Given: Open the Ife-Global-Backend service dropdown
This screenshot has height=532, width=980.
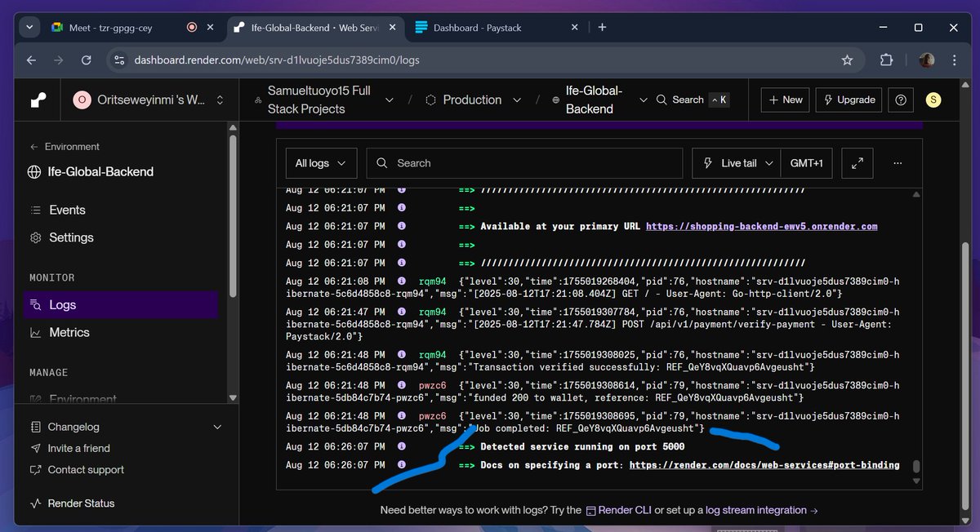Looking at the screenshot, I should tap(643, 100).
